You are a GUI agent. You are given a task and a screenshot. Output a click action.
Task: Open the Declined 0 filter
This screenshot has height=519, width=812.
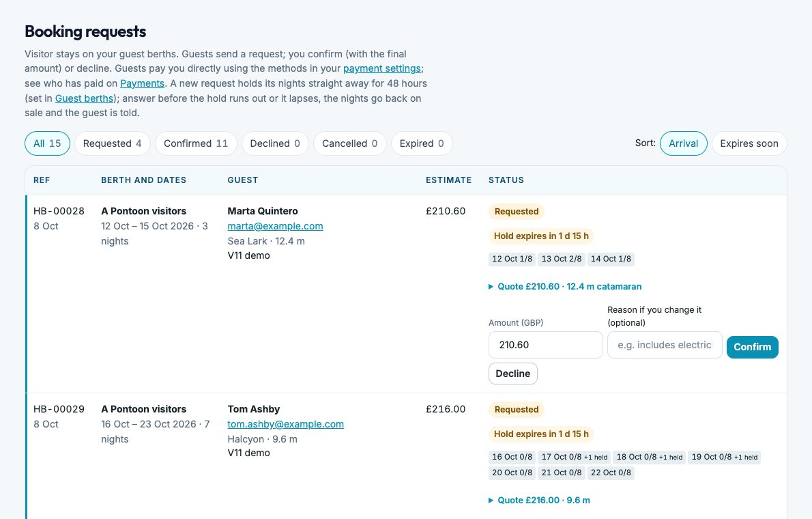[275, 143]
